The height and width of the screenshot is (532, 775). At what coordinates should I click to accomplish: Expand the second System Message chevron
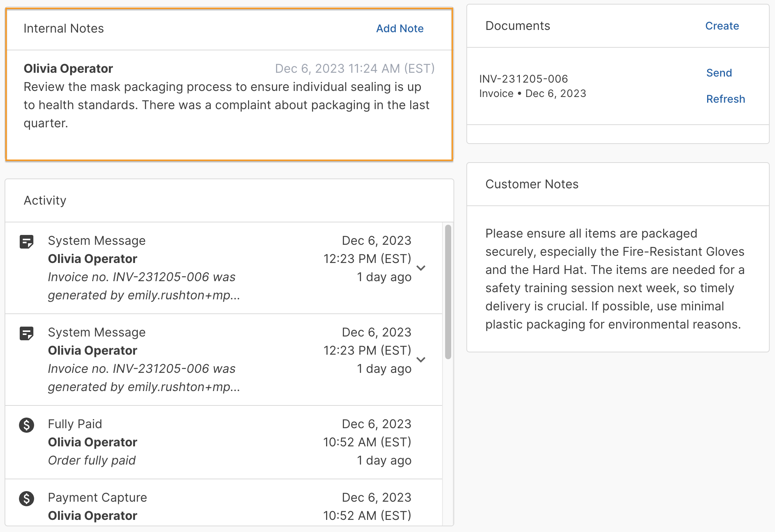point(421,360)
